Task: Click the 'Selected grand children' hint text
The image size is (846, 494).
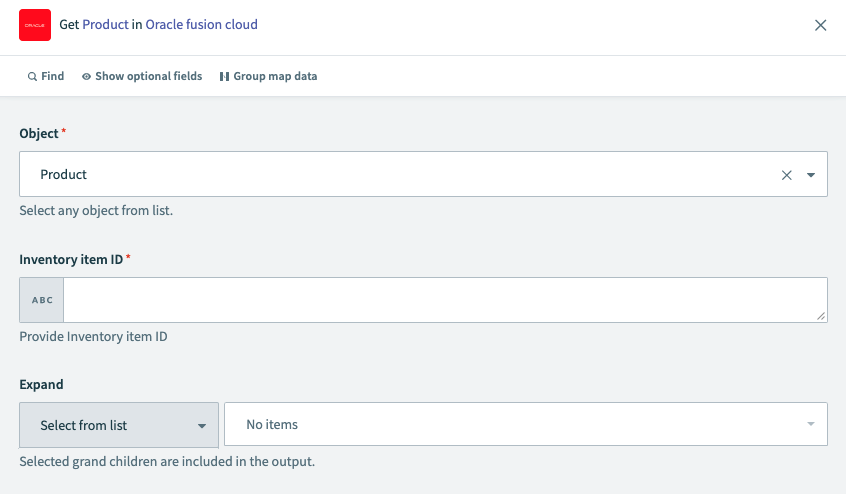Action: pos(167,462)
